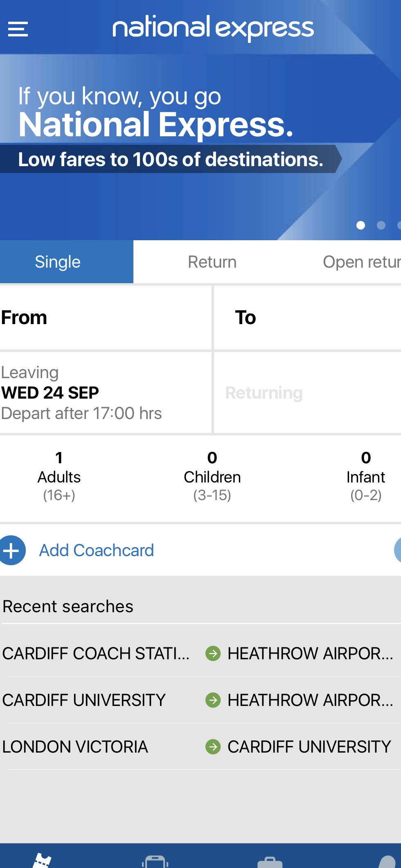Go to second banner slide dot
The height and width of the screenshot is (868, 401).
point(381,225)
